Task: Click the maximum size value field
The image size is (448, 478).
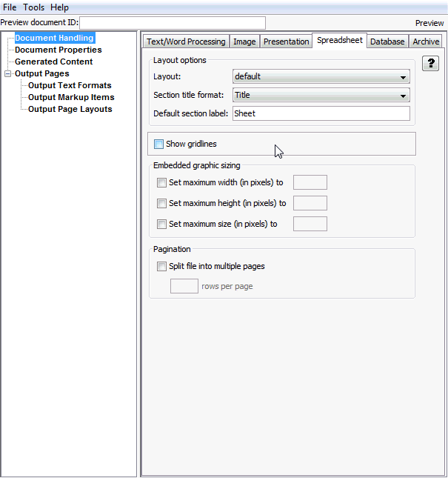Action: (310, 224)
